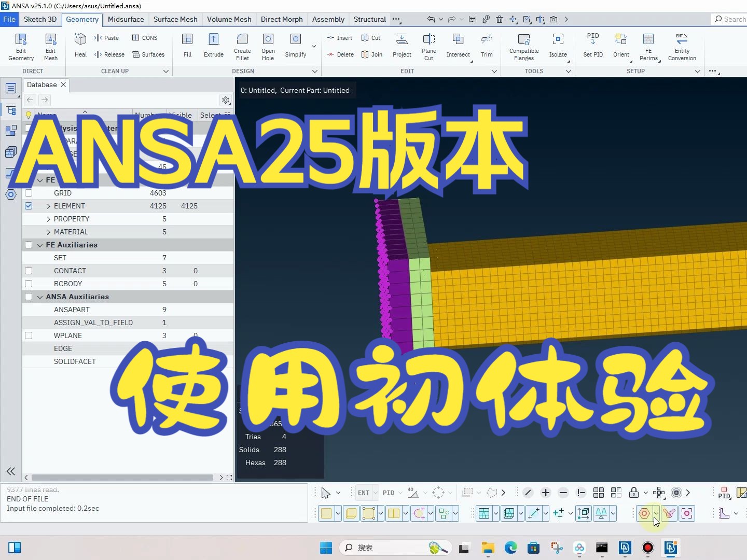Click the CONS button
Image resolution: width=747 pixels, height=560 pixels.
coord(145,38)
